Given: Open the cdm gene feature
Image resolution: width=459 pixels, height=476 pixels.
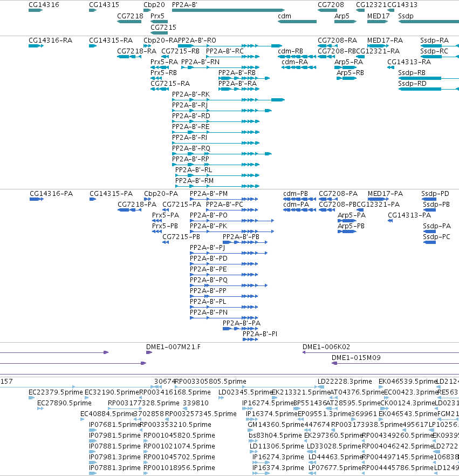Looking at the screenshot, I should [x=297, y=22].
